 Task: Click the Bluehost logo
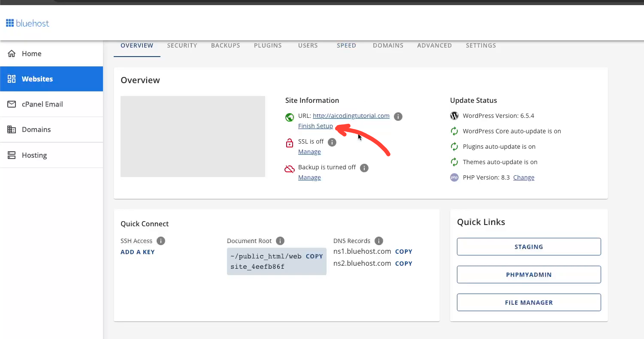coord(27,23)
